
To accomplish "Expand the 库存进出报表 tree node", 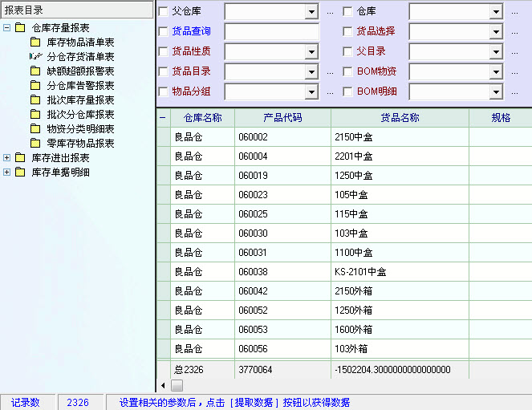I will coord(7,158).
